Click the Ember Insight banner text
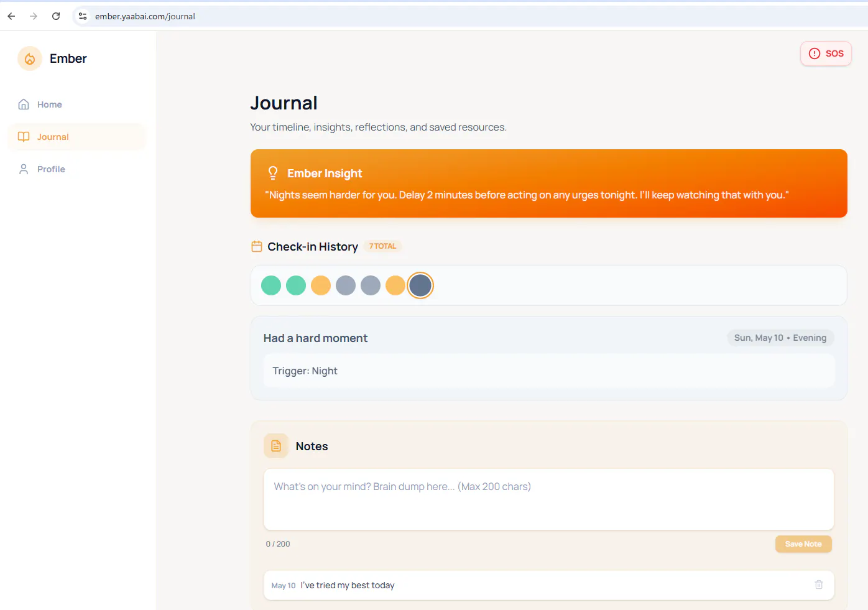 tap(527, 195)
